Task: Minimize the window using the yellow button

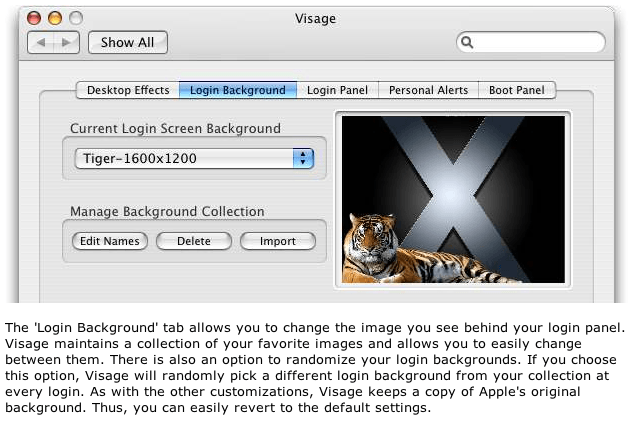Action: click(x=55, y=18)
